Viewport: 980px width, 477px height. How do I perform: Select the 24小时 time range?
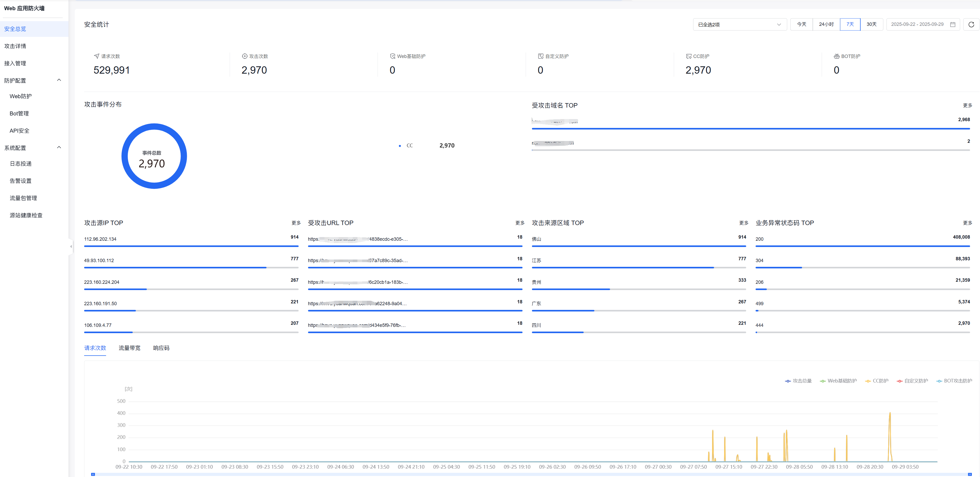pyautogui.click(x=826, y=24)
